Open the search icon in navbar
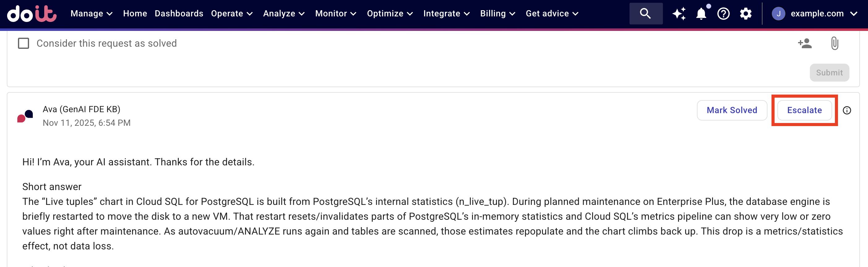The height and width of the screenshot is (267, 868). [645, 14]
